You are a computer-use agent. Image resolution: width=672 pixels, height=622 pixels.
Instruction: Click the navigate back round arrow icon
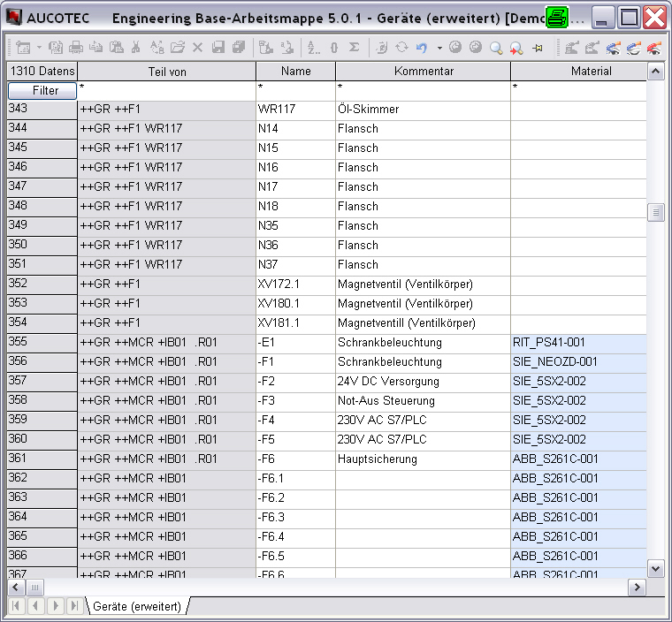coord(455,48)
